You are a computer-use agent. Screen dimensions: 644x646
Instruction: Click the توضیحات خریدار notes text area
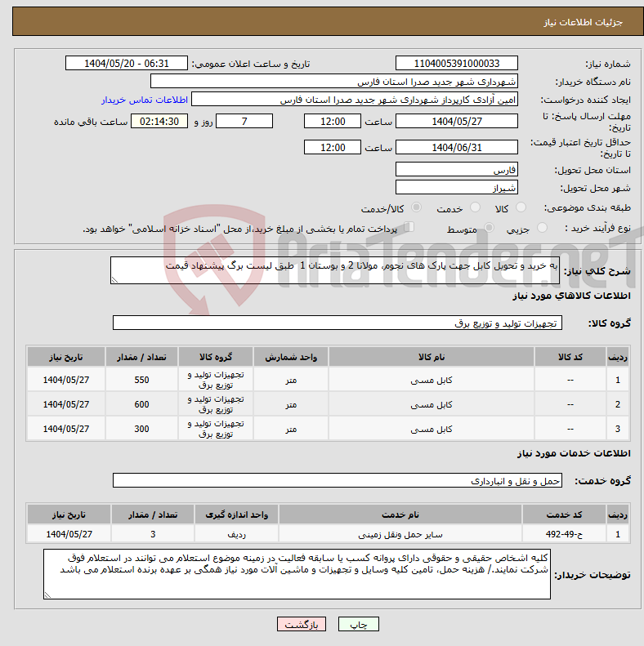297,574
